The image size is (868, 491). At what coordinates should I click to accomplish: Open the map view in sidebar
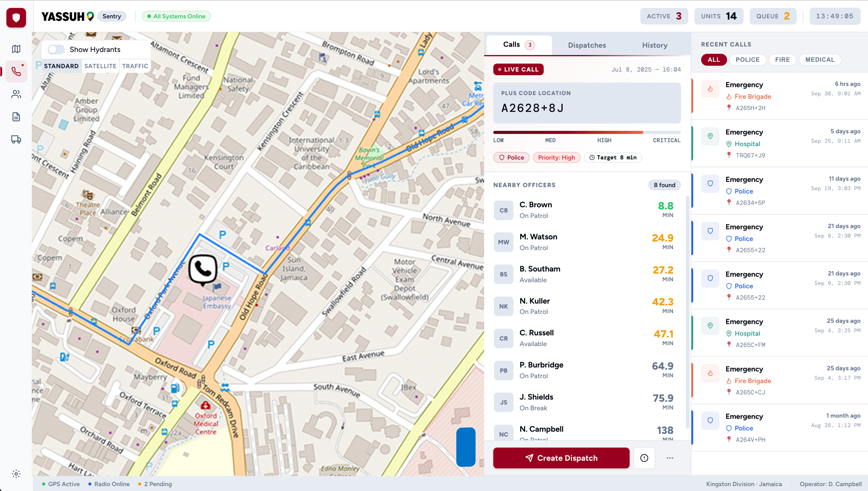pyautogui.click(x=16, y=49)
